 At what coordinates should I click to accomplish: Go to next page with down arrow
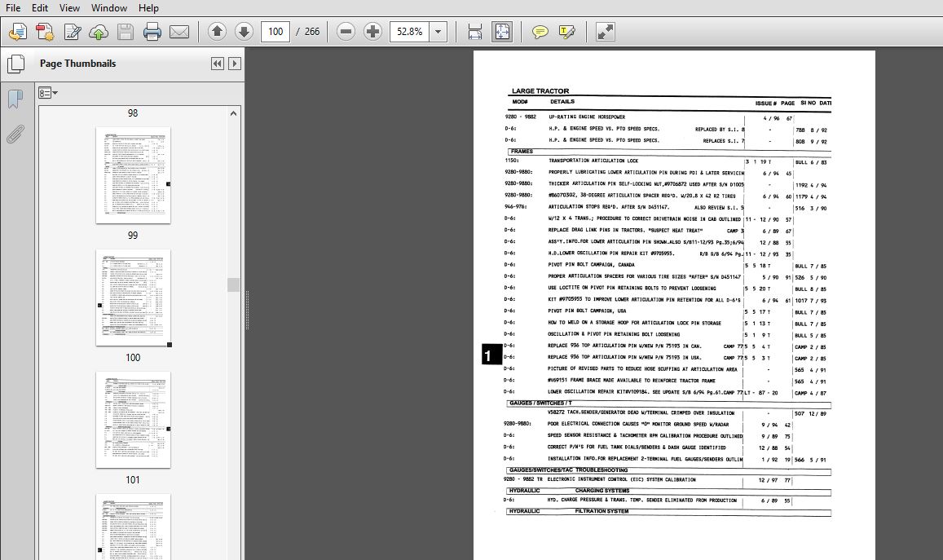click(x=244, y=31)
